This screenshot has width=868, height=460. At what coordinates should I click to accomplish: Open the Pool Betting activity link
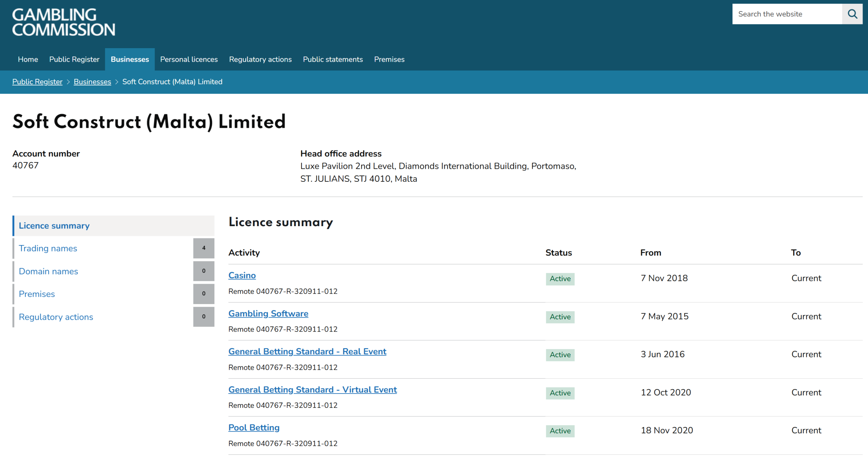[254, 427]
